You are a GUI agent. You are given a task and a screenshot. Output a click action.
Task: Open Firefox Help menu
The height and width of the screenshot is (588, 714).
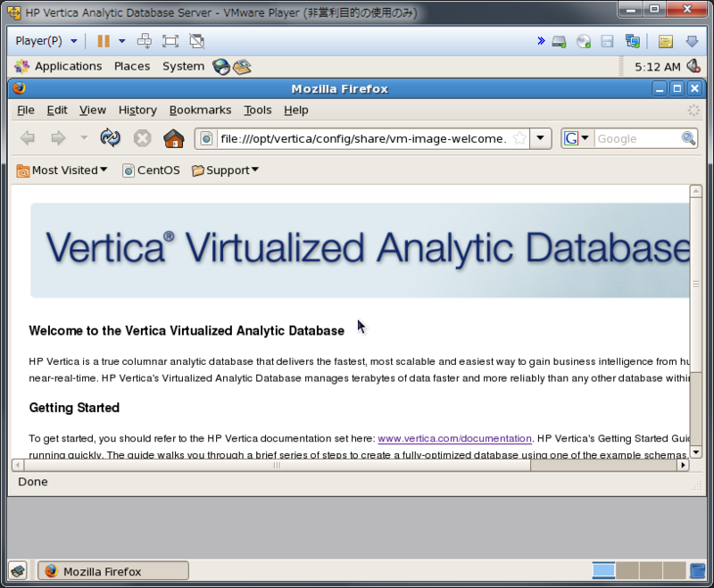[296, 110]
